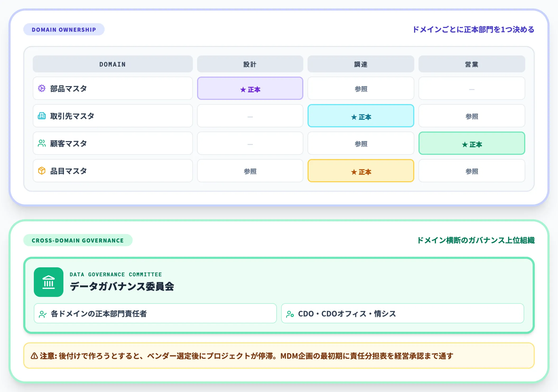This screenshot has width=558, height=392.
Task: Click 参照 in 調達 column of 顧客マスタ row
Action: pos(361,143)
